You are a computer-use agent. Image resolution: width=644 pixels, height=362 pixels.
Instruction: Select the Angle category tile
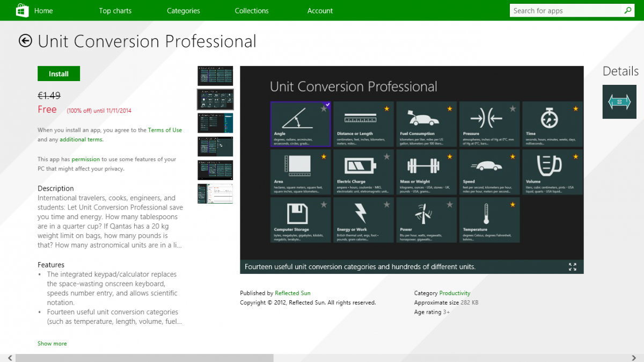pyautogui.click(x=301, y=124)
